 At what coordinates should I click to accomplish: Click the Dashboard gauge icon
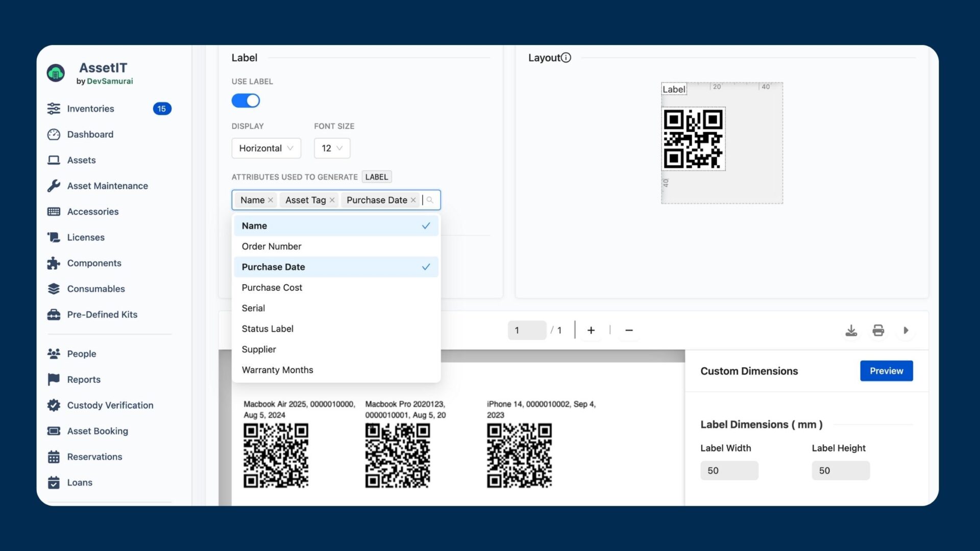[x=54, y=134]
